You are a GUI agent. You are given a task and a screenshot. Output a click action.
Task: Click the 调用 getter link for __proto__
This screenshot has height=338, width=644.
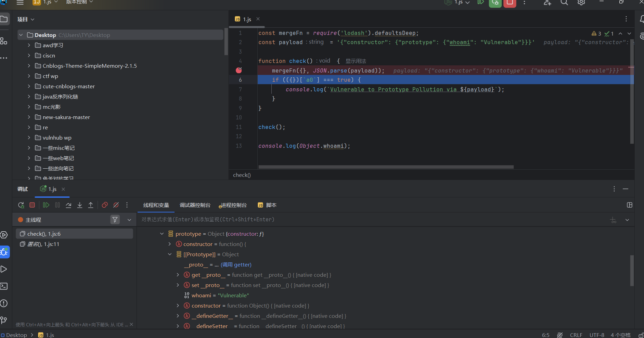[x=236, y=264]
